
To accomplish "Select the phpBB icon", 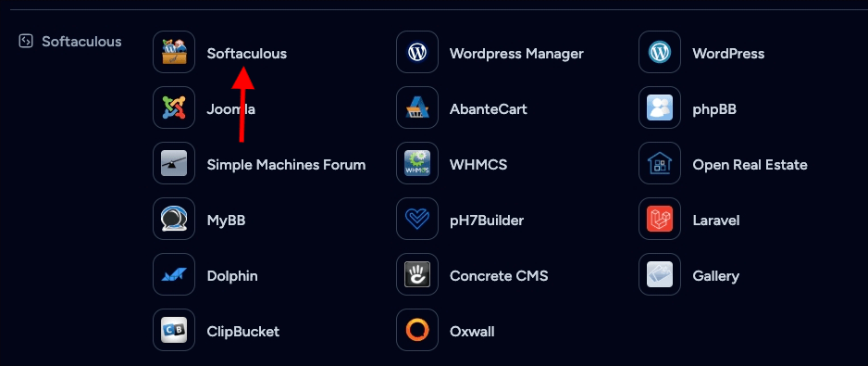I will pos(659,107).
